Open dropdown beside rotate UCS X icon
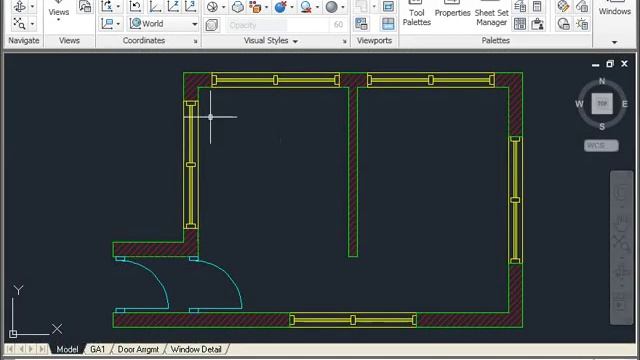The width and height of the screenshot is (640, 360). pyautogui.click(x=118, y=7)
